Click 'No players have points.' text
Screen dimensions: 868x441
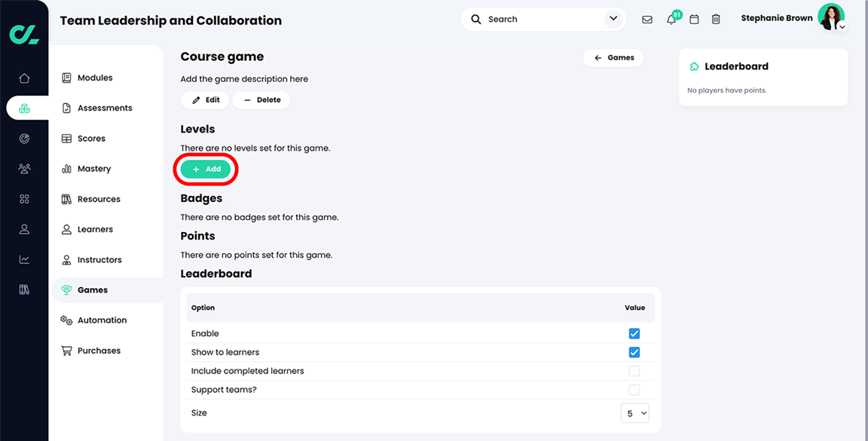[727, 90]
